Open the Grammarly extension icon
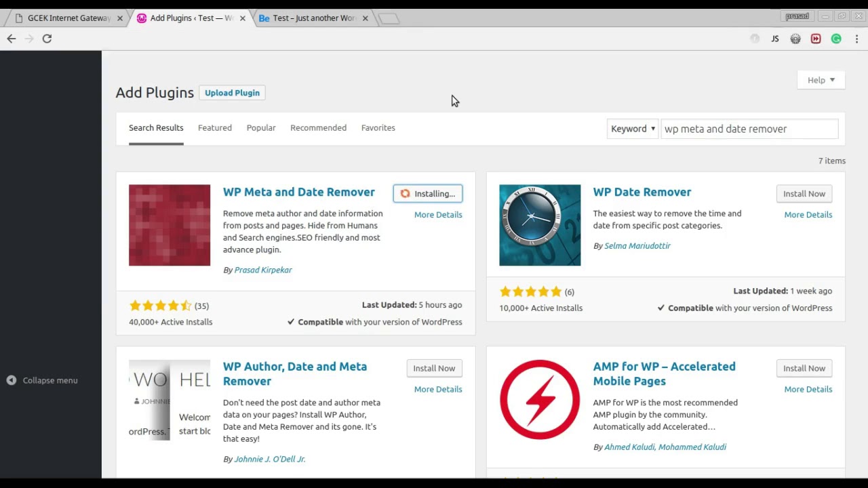 836,39
